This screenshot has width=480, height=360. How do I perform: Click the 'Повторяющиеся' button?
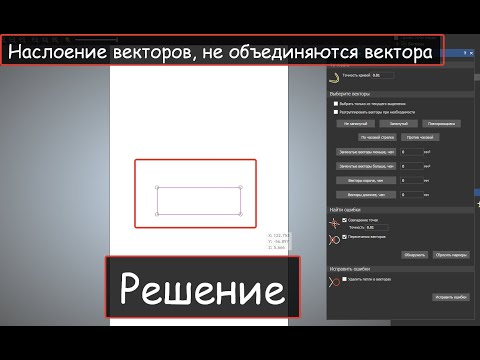coord(442,124)
